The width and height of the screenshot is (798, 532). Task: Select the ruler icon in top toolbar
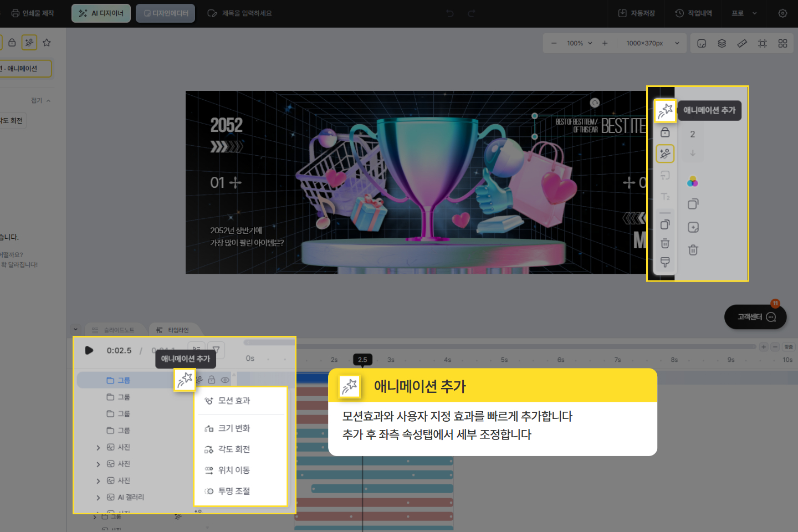tap(742, 43)
